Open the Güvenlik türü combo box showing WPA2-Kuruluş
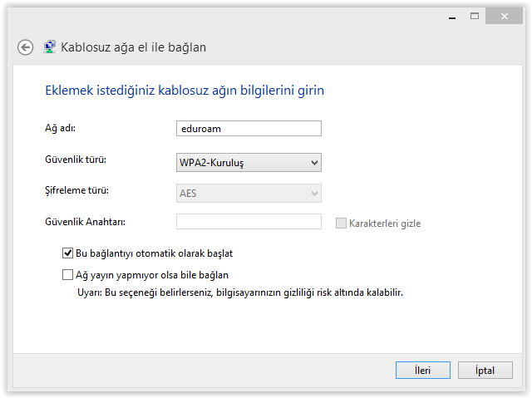532x398 pixels. pyautogui.click(x=249, y=162)
